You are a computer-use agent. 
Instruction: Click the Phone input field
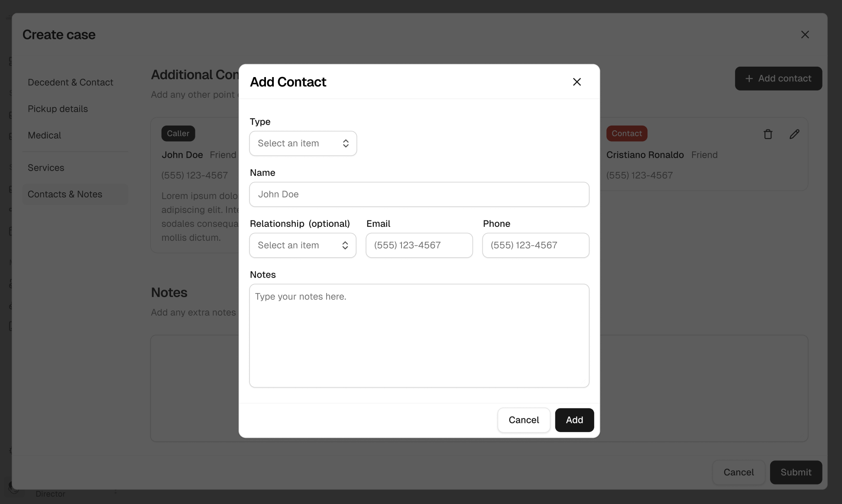pos(535,246)
